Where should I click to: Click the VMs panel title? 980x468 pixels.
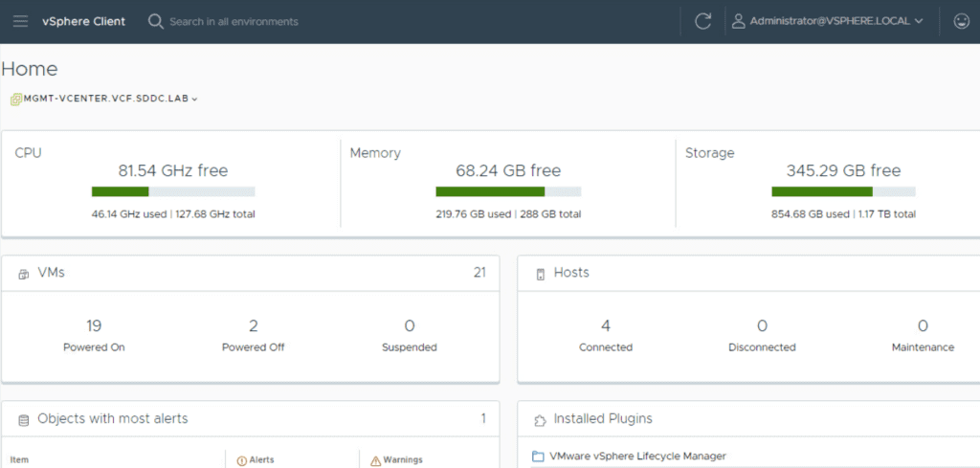[x=52, y=273]
